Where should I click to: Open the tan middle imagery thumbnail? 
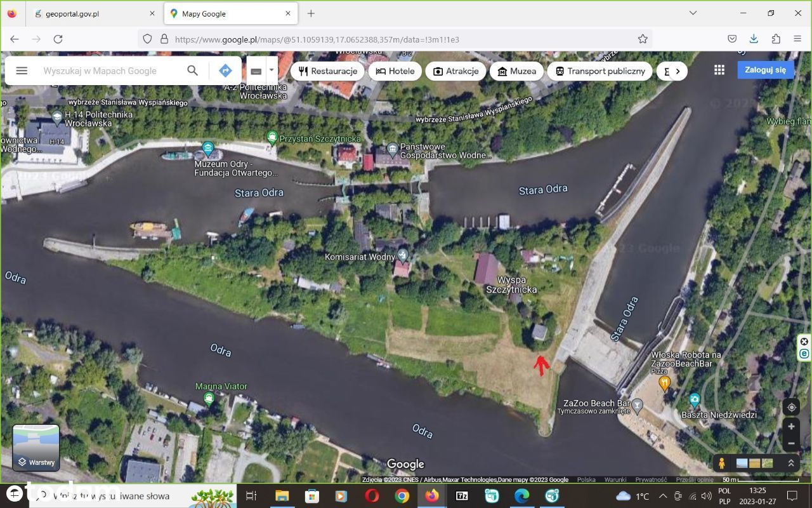coord(754,463)
